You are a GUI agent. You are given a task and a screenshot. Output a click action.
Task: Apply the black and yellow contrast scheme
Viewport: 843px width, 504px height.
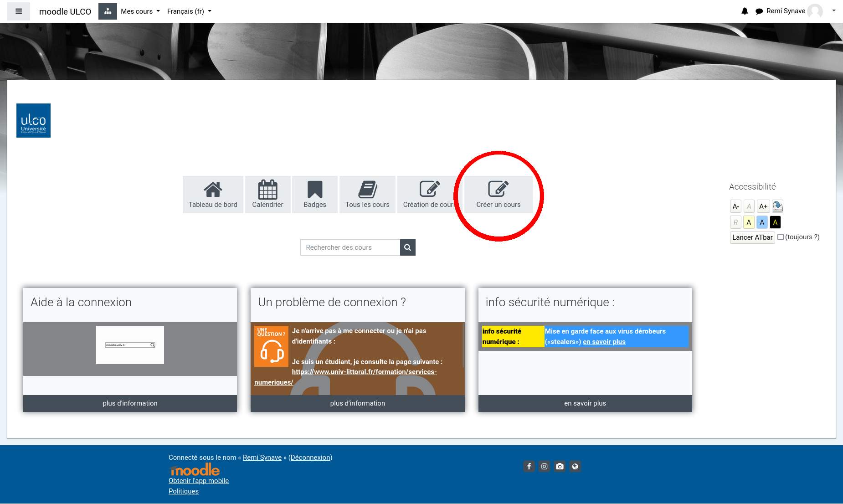tap(775, 222)
